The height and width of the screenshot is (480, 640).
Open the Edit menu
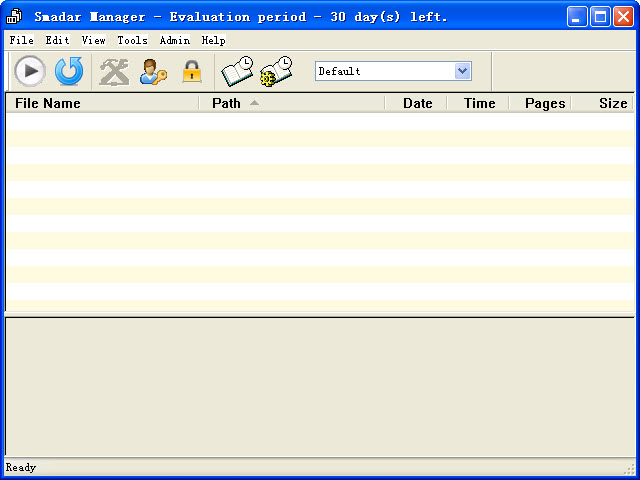[x=57, y=40]
